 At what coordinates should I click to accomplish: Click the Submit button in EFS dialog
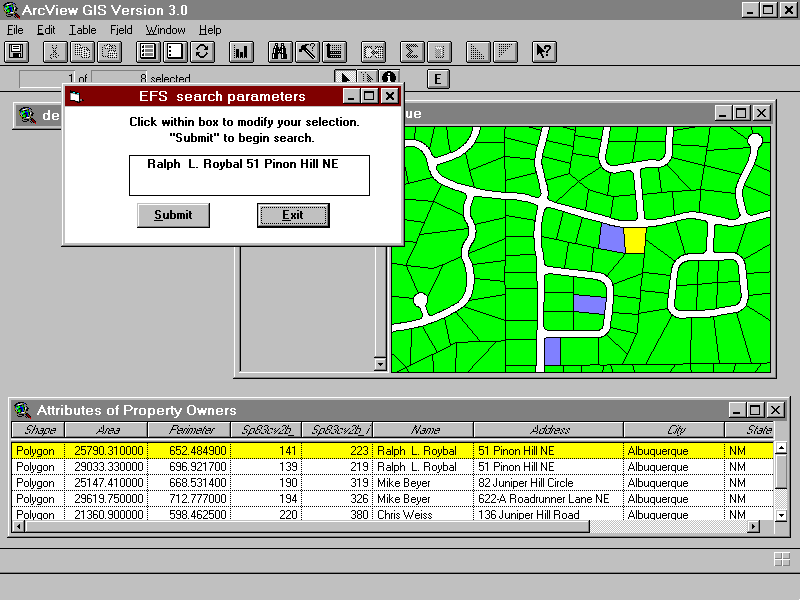[x=173, y=215]
